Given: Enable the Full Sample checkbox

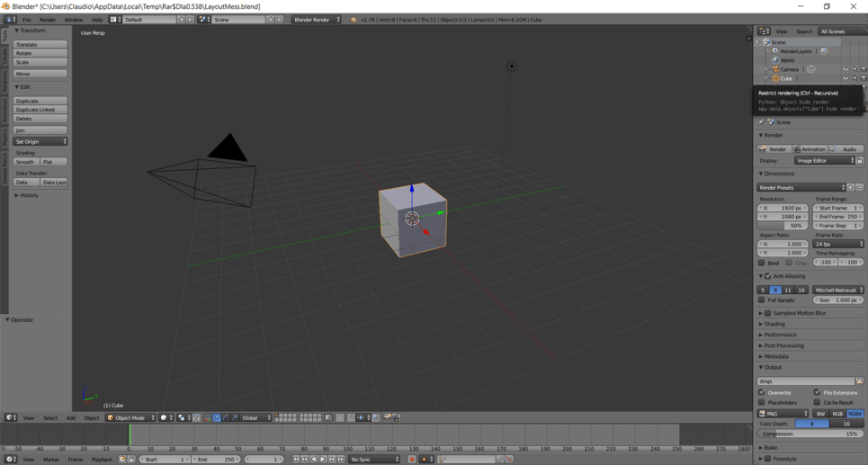Looking at the screenshot, I should [x=762, y=300].
